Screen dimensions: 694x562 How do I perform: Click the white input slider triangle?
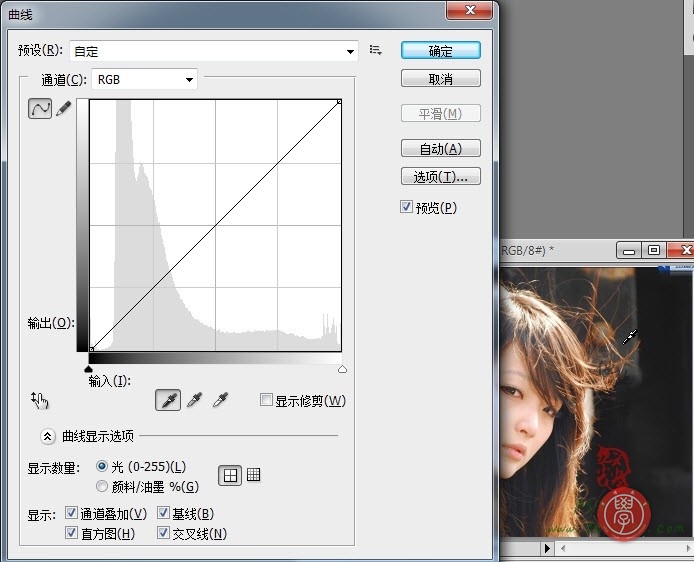click(342, 369)
